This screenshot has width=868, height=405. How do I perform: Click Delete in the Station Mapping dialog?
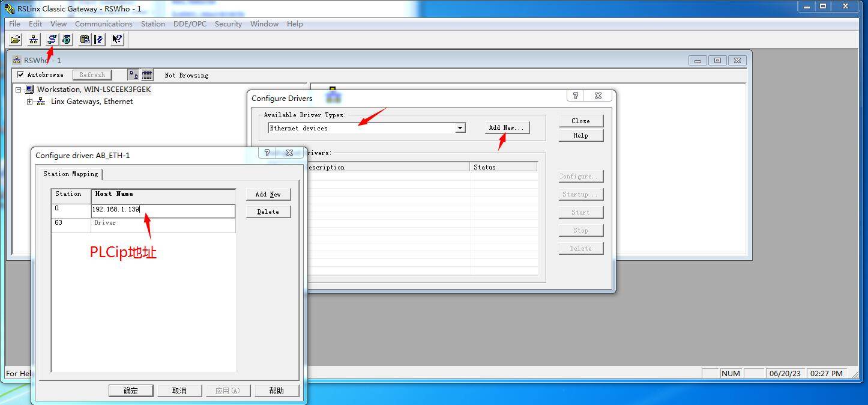pos(268,212)
